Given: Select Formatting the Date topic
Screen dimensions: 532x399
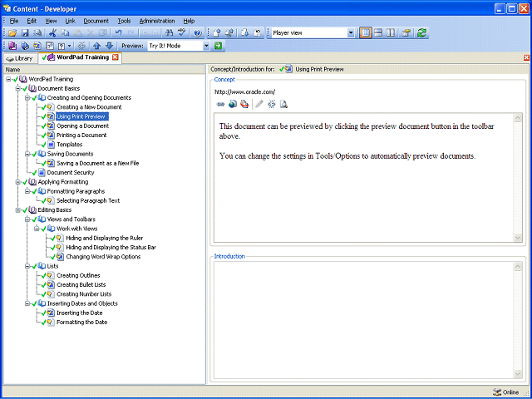Looking at the screenshot, I should point(81,323).
